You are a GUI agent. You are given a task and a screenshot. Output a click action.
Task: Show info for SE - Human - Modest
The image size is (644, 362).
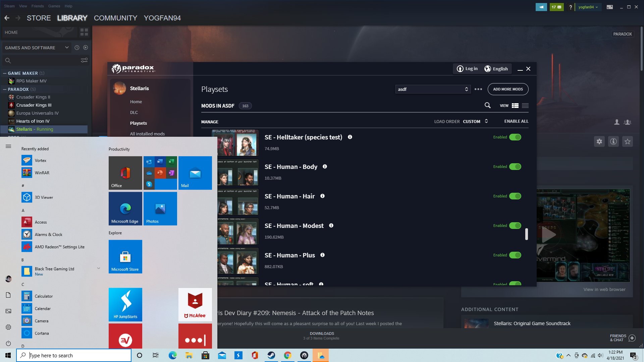click(331, 226)
